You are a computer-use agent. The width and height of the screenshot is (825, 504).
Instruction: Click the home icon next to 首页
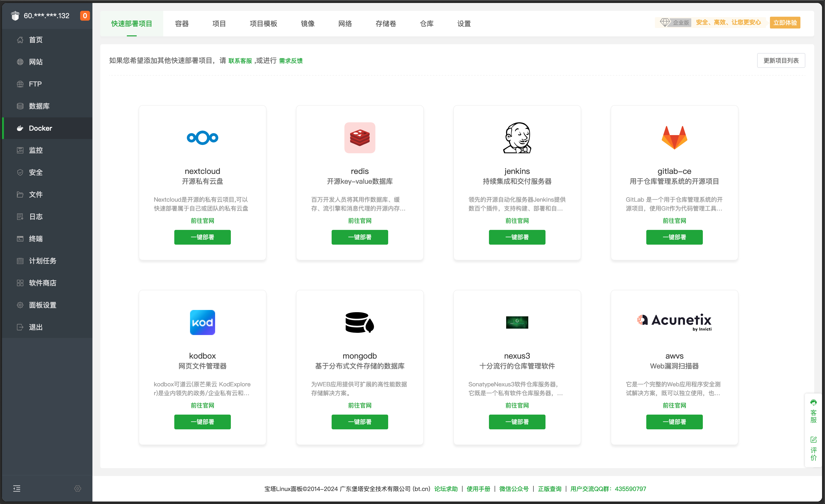(20, 40)
